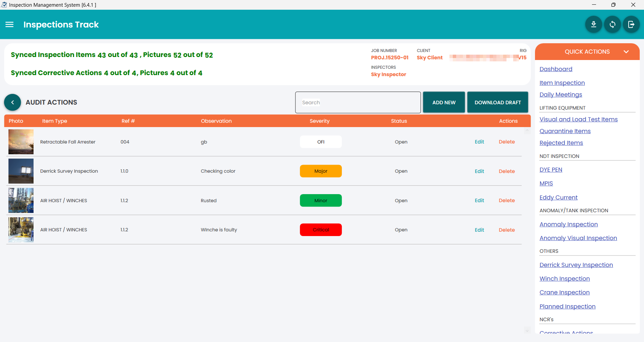Viewport: 644px width, 342px height.
Task: Click inside the Search field
Action: [x=358, y=102]
